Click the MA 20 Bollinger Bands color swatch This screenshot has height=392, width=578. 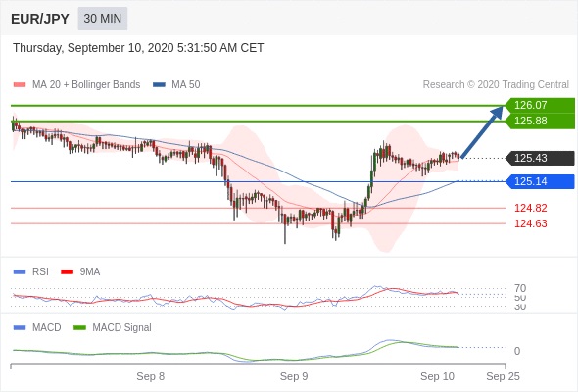20,85
